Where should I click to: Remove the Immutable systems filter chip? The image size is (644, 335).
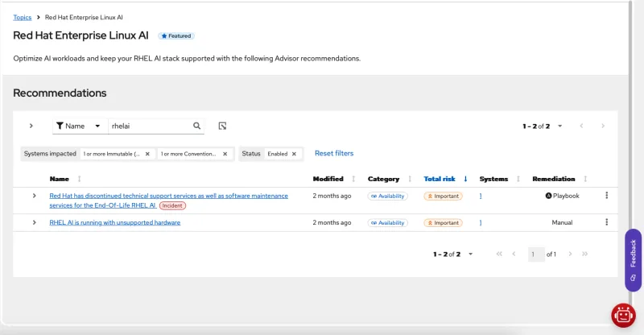[147, 154]
